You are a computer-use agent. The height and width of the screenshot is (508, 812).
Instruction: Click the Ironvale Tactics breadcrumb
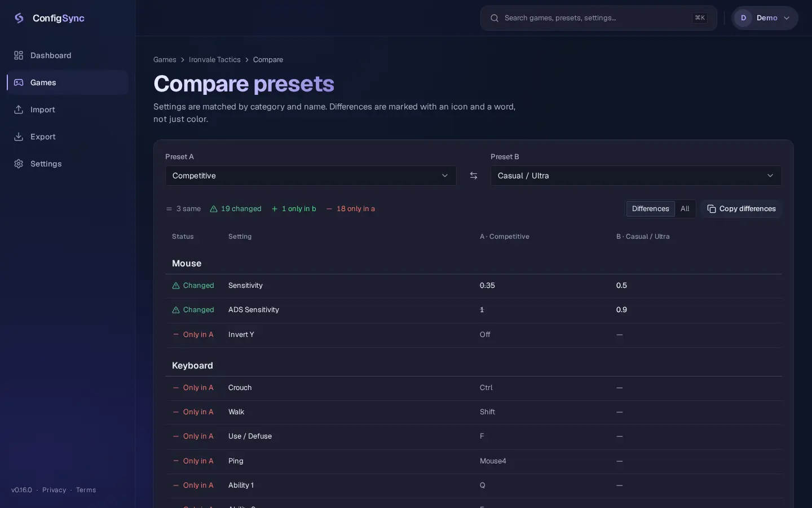(x=215, y=60)
